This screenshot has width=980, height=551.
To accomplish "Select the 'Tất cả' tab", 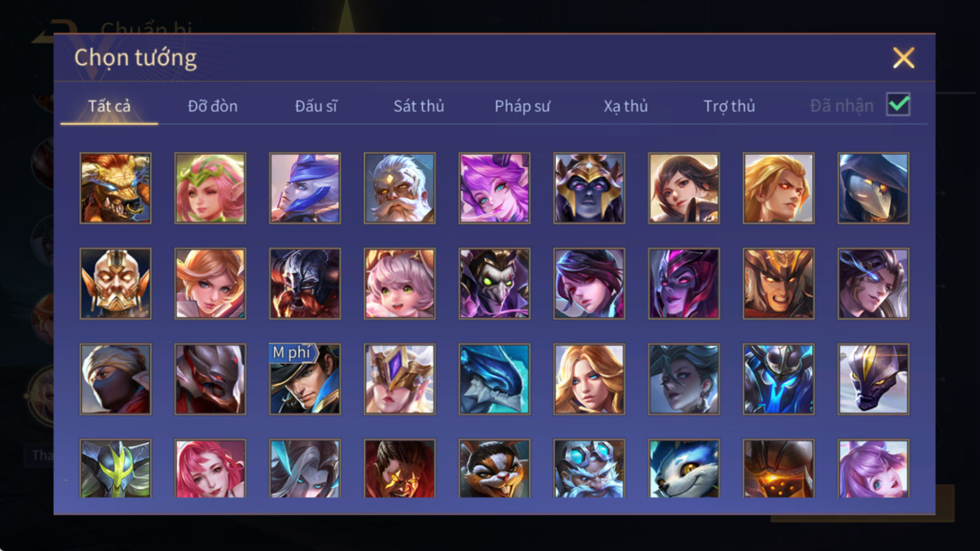I will (x=109, y=106).
